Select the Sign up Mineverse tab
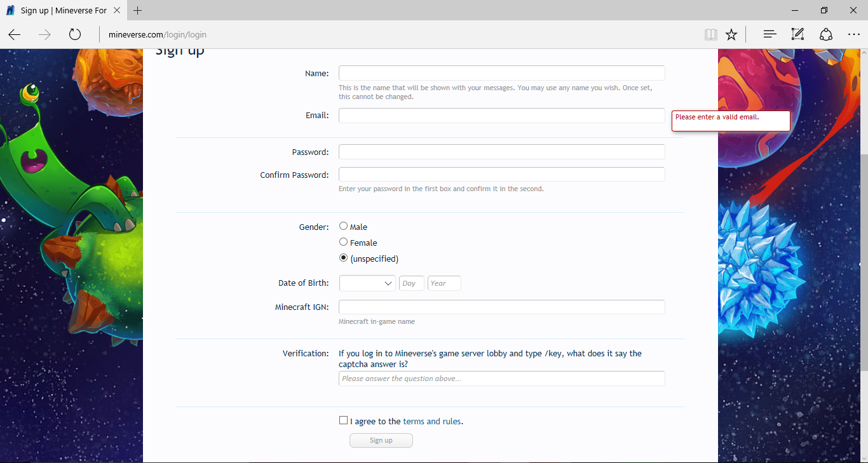 pyautogui.click(x=62, y=11)
